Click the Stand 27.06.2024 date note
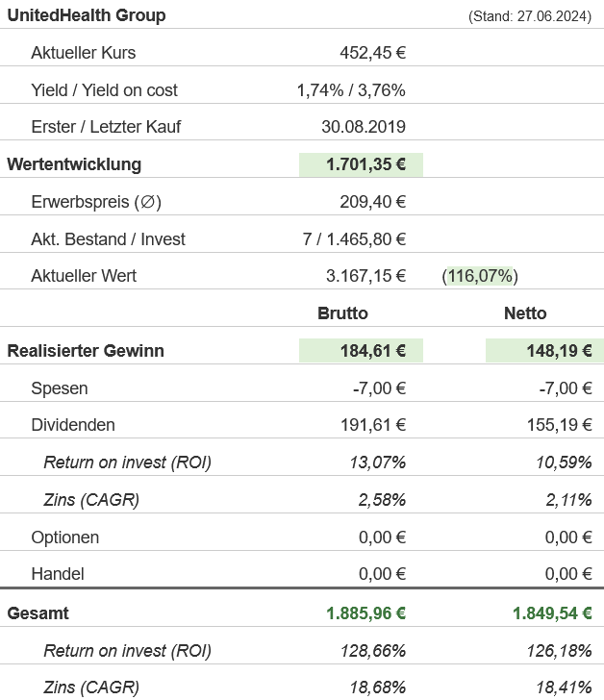Image resolution: width=604 pixels, height=700 pixels. pos(529,16)
